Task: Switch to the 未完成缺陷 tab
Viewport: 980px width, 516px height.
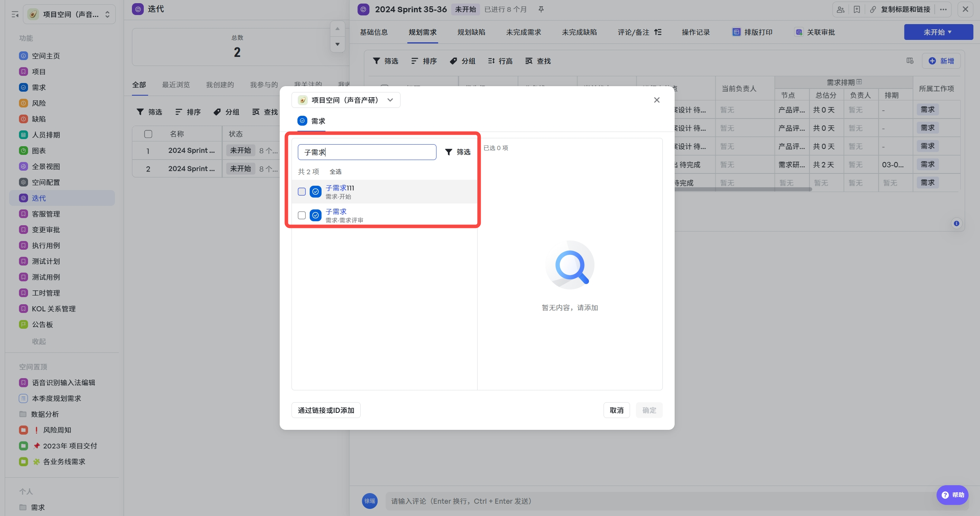Action: click(x=579, y=32)
